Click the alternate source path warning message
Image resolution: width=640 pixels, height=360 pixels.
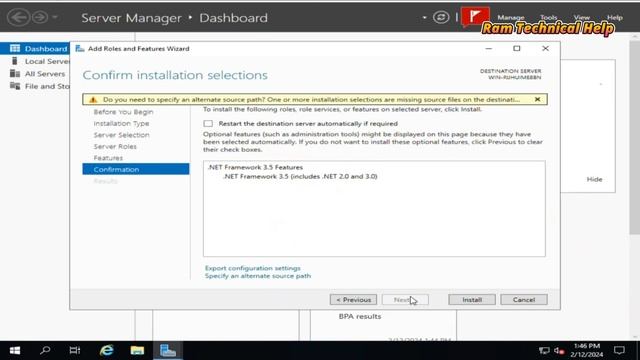(311, 100)
